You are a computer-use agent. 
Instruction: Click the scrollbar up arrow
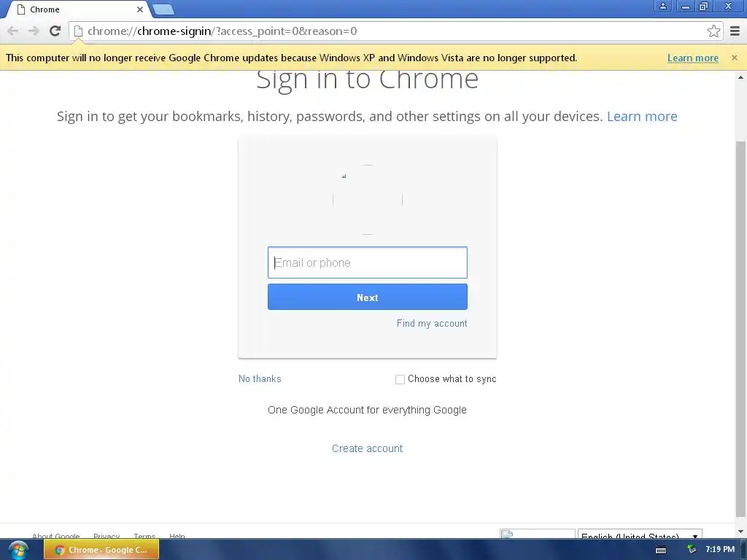(x=740, y=77)
